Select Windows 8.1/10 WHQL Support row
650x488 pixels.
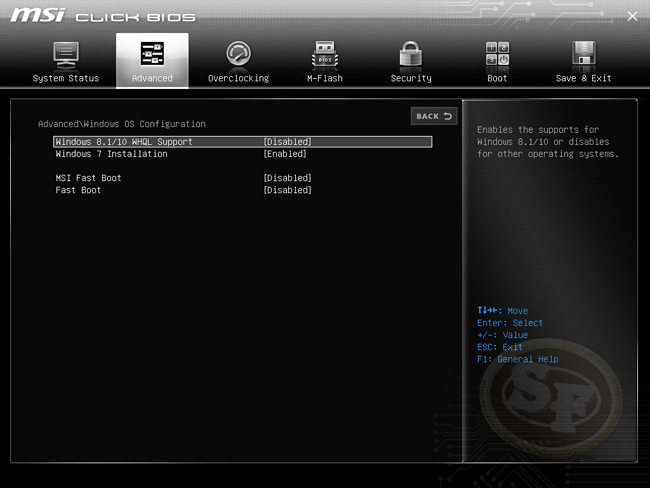[243, 142]
